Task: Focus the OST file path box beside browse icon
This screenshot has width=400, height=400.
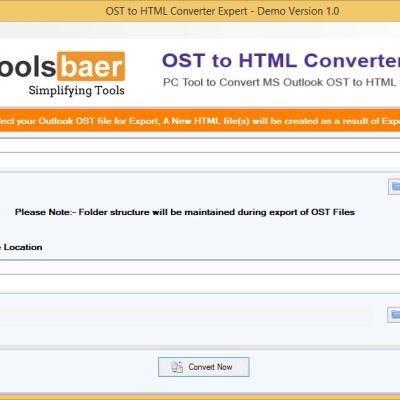Action: pyautogui.click(x=193, y=186)
